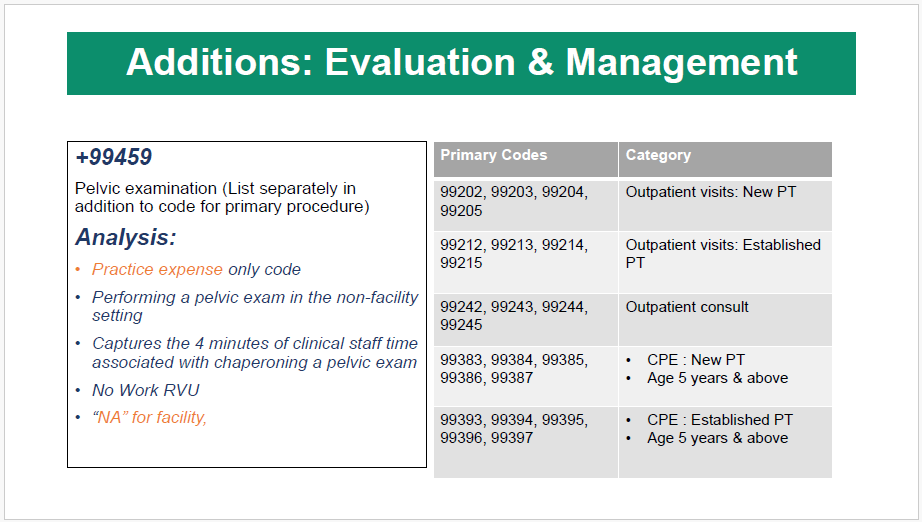This screenshot has height=522, width=922.
Task: Click the slide title 'Additions: Evaluation & Management'
Action: (x=461, y=62)
